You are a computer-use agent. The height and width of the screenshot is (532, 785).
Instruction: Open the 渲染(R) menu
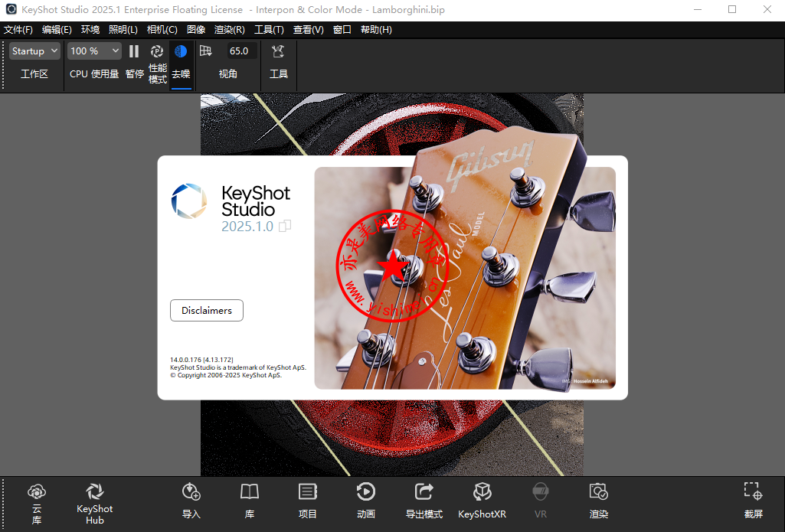click(229, 30)
